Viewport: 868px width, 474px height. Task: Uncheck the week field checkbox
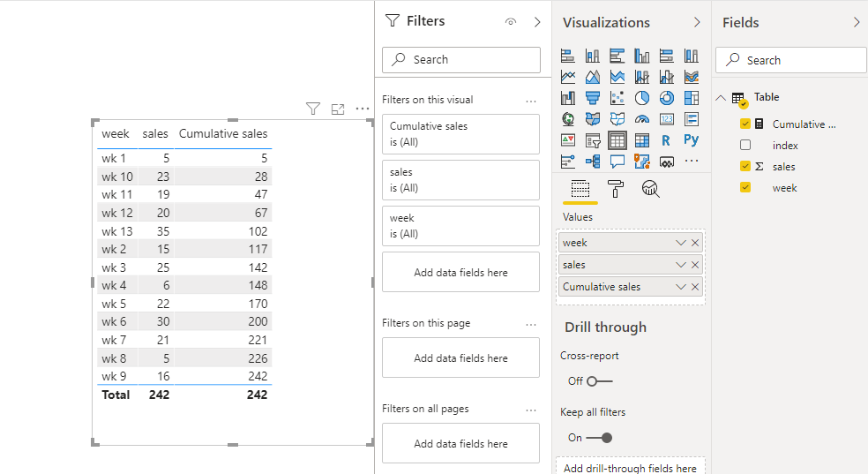[x=745, y=188]
